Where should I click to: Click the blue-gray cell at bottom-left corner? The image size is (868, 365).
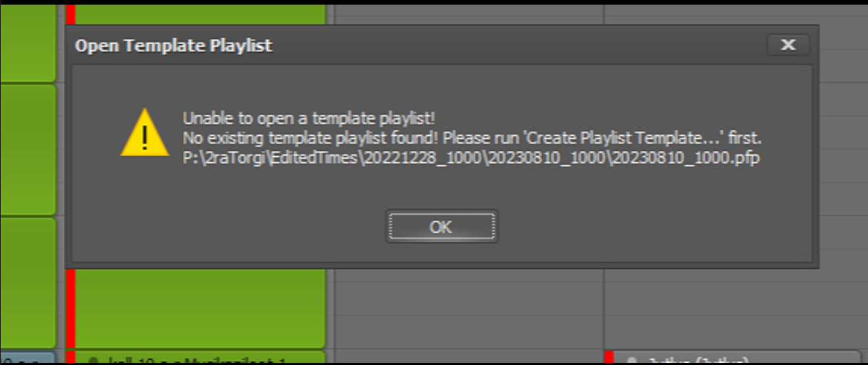(x=28, y=357)
